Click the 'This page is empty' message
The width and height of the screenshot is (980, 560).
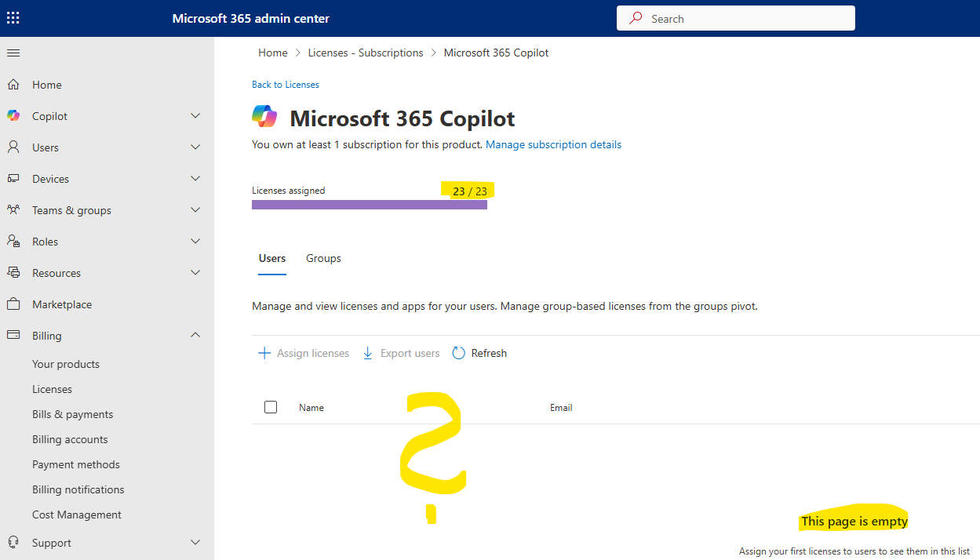pos(854,522)
